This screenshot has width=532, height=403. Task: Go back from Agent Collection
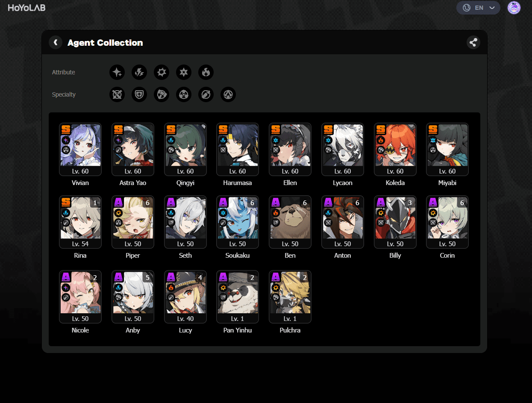click(56, 42)
